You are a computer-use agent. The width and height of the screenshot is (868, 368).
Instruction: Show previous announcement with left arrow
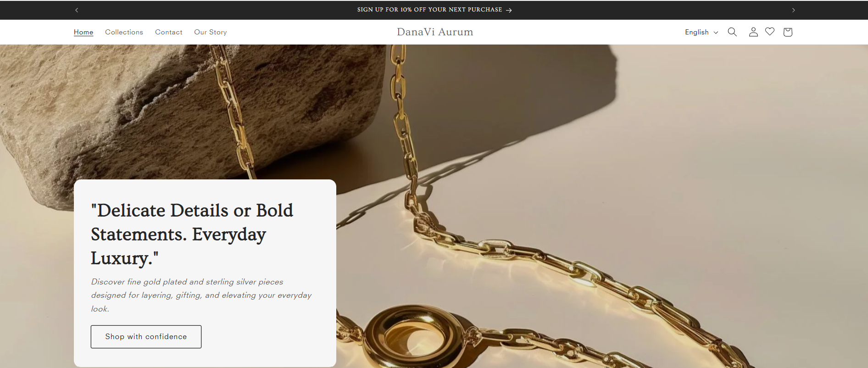point(77,10)
